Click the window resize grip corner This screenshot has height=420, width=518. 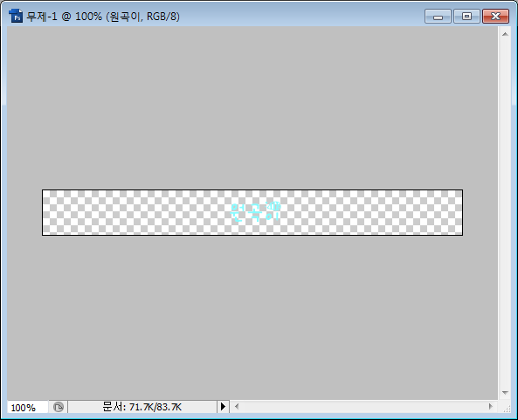[506, 409]
